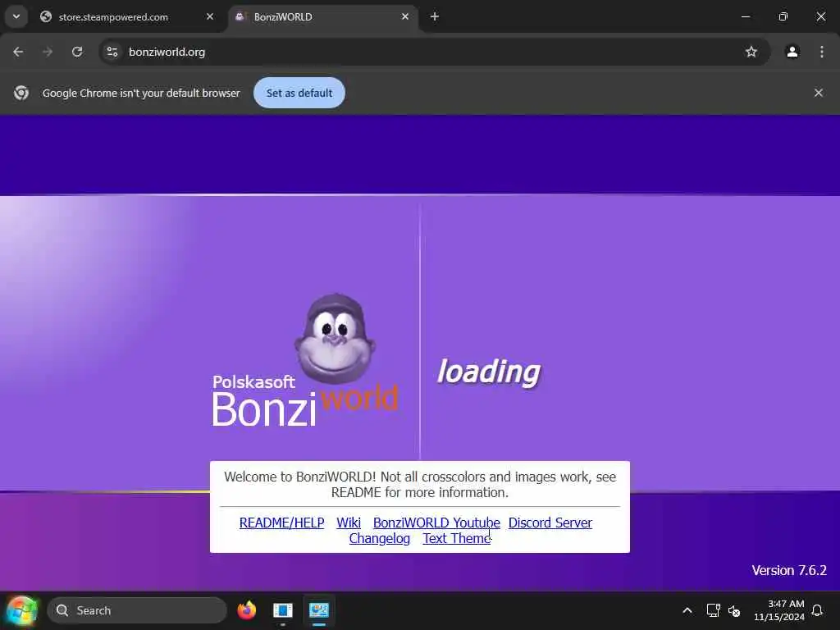Bookmark this page with the star icon
840x630 pixels.
[751, 52]
